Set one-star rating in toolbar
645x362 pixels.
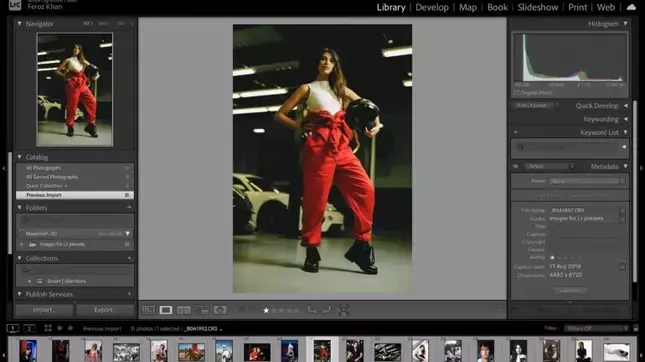(x=266, y=310)
